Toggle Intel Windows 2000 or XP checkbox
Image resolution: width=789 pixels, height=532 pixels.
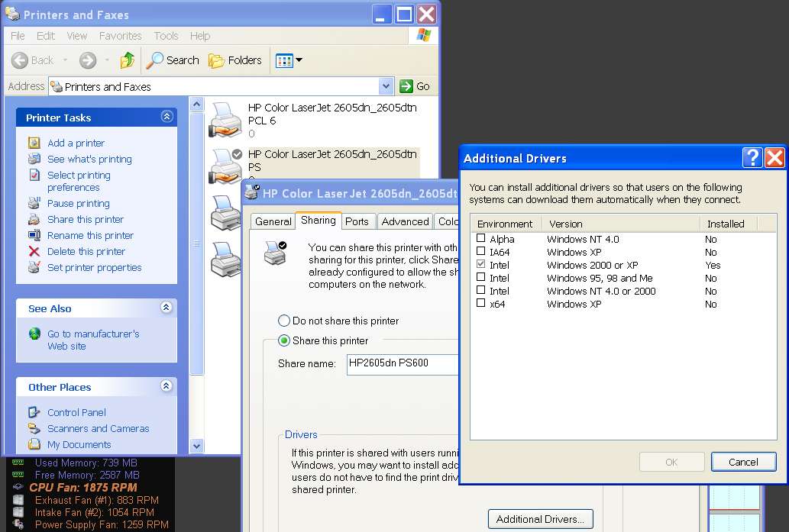pos(481,265)
